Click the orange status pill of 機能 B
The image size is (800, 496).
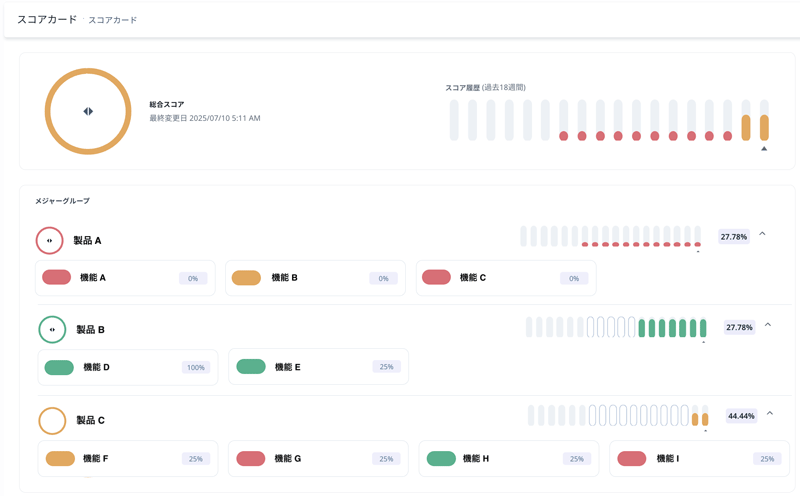[x=246, y=278]
